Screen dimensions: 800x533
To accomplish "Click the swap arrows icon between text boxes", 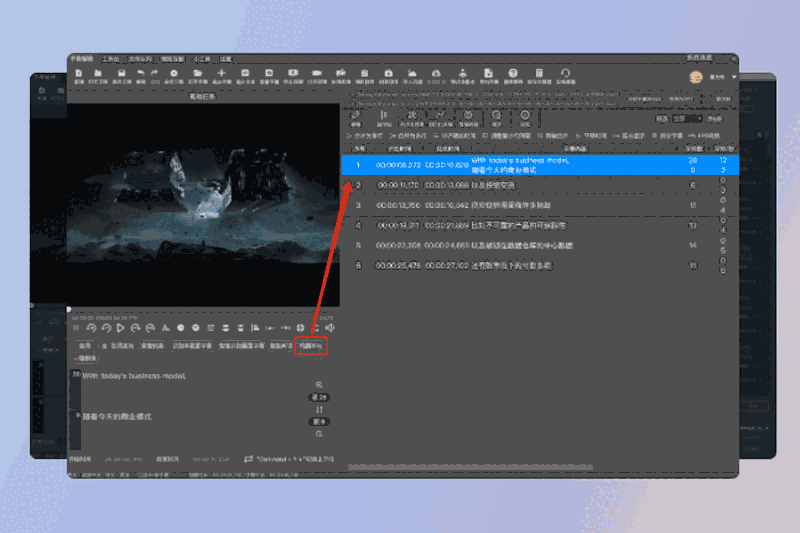I will (319, 410).
